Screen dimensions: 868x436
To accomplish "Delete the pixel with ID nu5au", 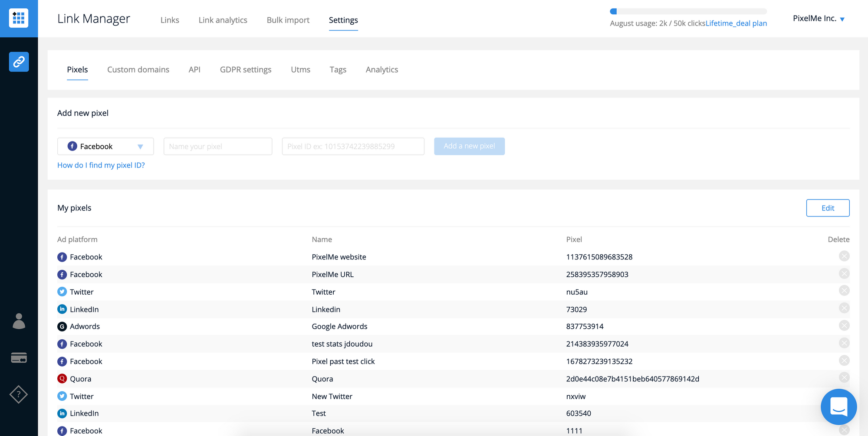I will pyautogui.click(x=844, y=291).
